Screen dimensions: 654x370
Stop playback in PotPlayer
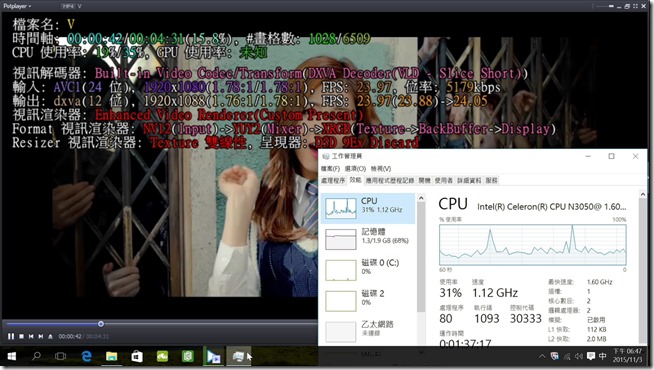click(21, 336)
